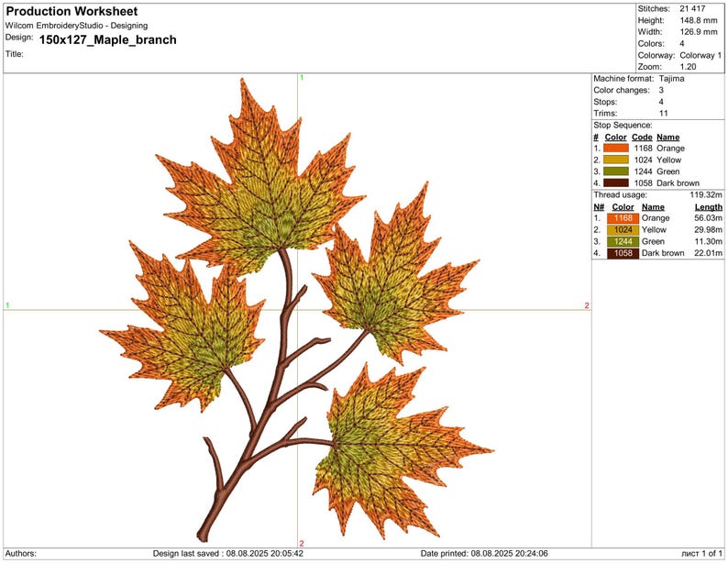Click Dark brown thread length 22.01m
This screenshot has height=563, width=728.
click(x=708, y=253)
